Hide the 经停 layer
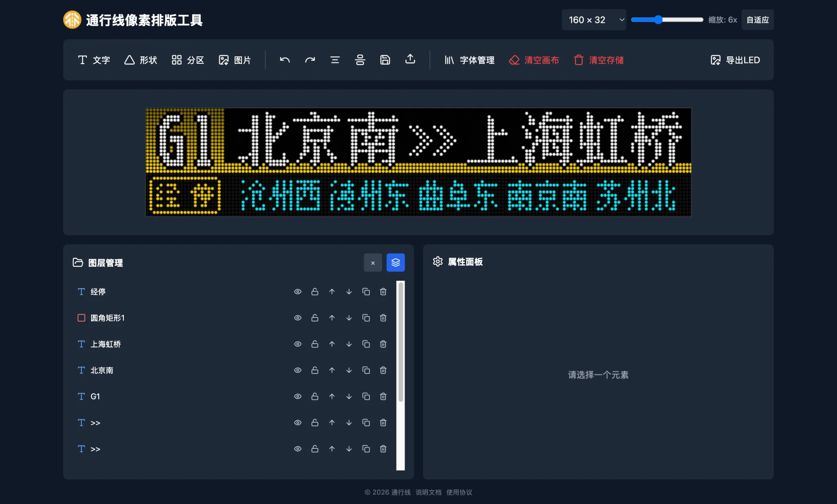This screenshot has height=504, width=837. coord(297,291)
